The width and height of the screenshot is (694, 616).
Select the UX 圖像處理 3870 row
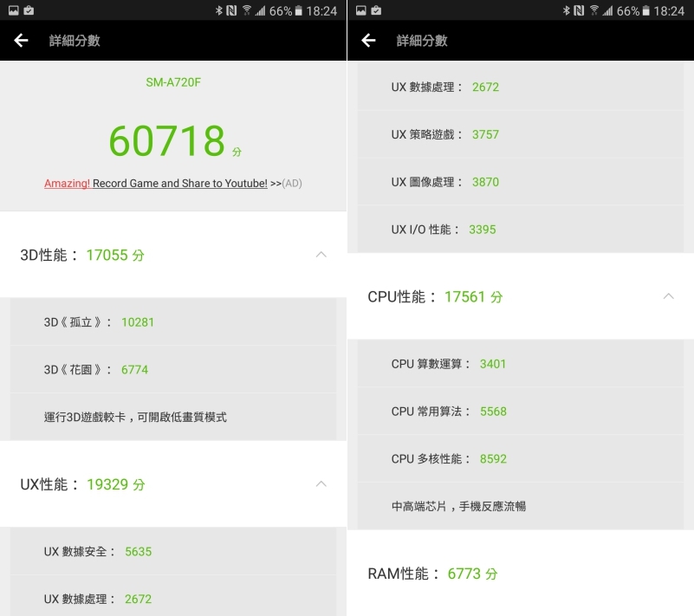(521, 181)
